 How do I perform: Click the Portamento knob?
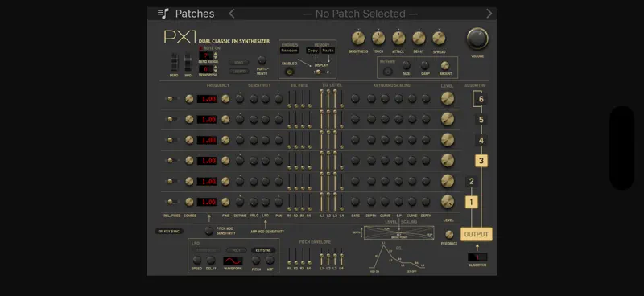tap(262, 60)
